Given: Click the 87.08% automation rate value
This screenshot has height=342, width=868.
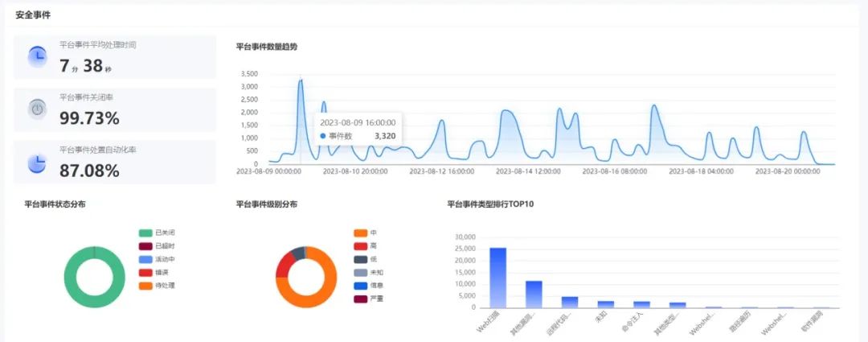Looking at the screenshot, I should [x=89, y=171].
